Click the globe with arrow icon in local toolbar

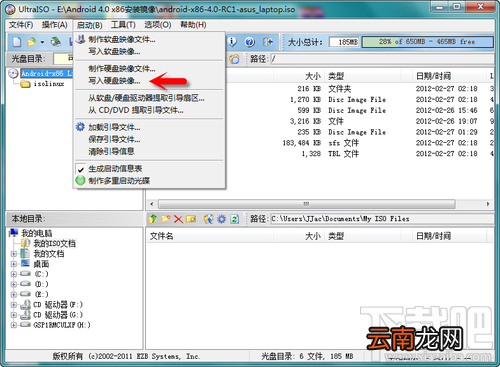(209, 219)
